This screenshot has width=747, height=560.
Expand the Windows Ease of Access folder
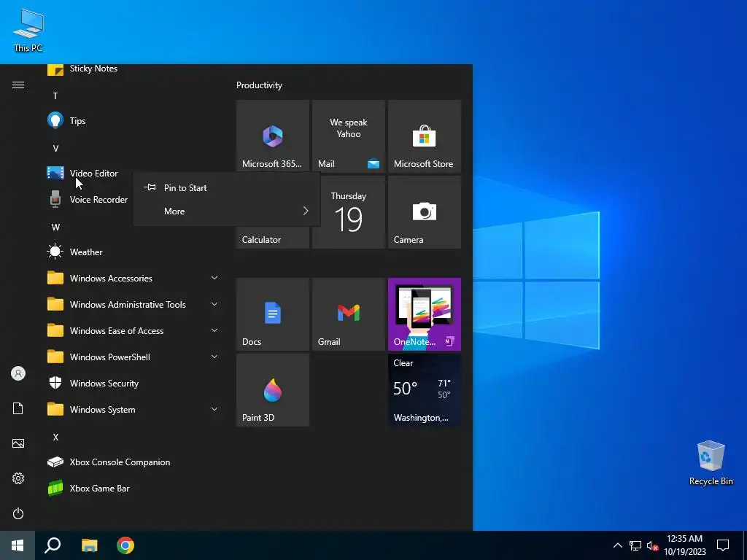[133, 330]
